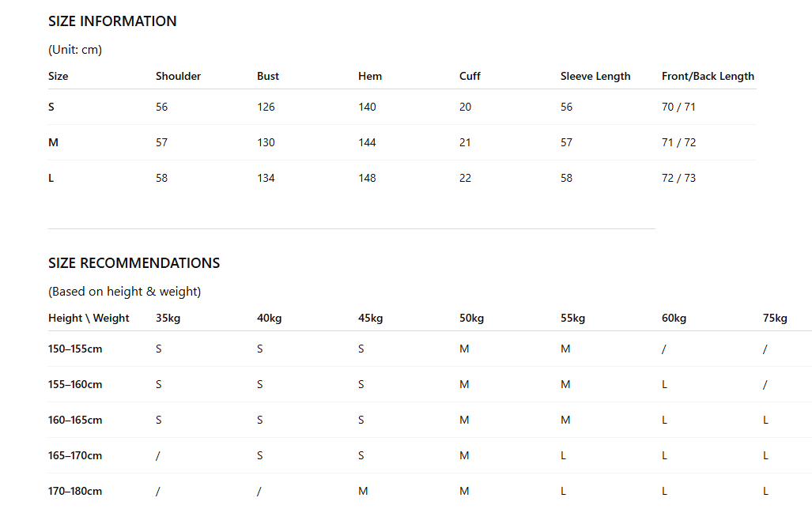Click the 170–180cm row label
The height and width of the screenshot is (528, 812).
(75, 492)
